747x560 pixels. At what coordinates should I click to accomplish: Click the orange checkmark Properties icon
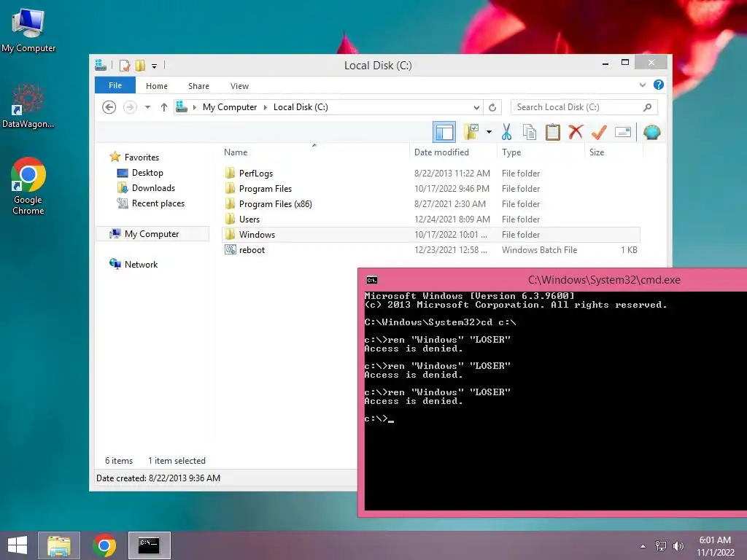(599, 132)
